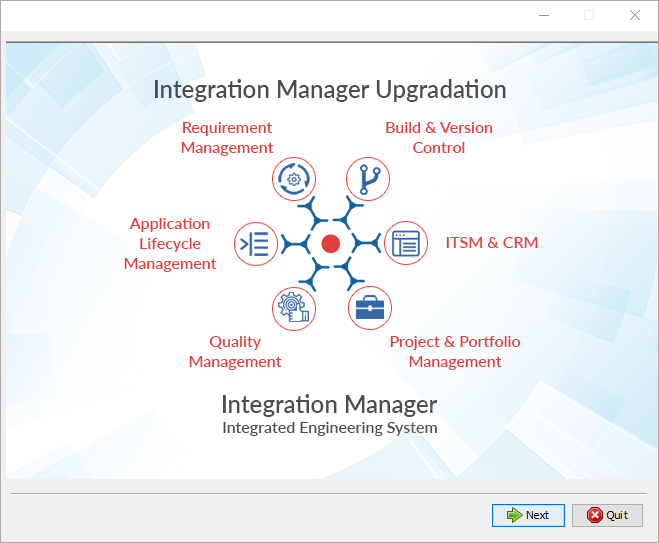Click the Application Lifecycle Management list icon

click(x=255, y=243)
